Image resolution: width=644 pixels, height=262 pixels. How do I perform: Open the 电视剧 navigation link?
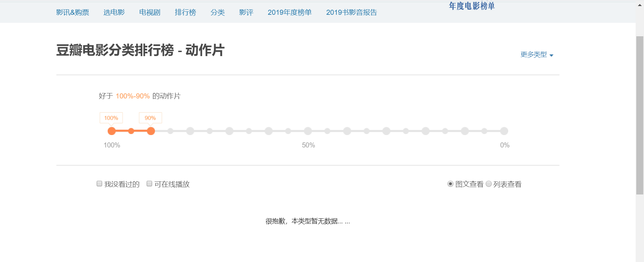click(150, 12)
